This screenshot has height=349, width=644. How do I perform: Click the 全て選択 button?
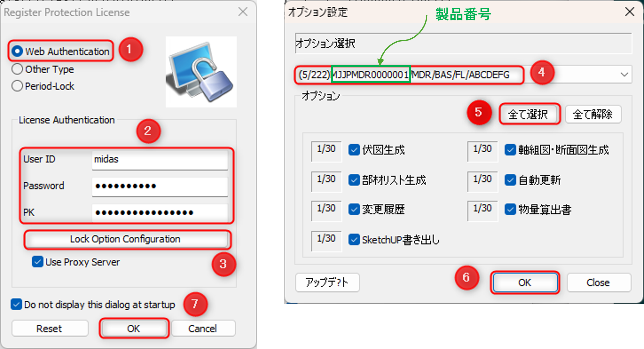[529, 114]
